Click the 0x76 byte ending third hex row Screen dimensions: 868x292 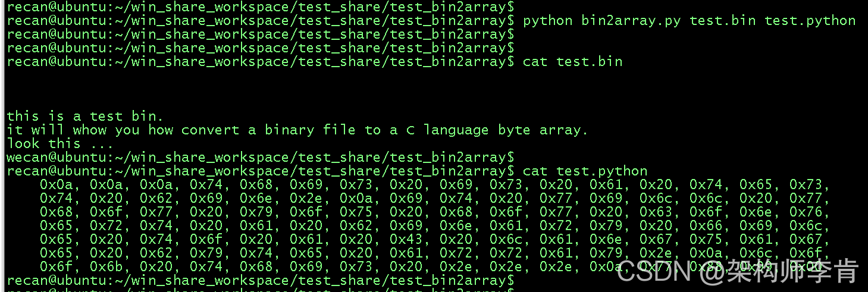[805, 212]
